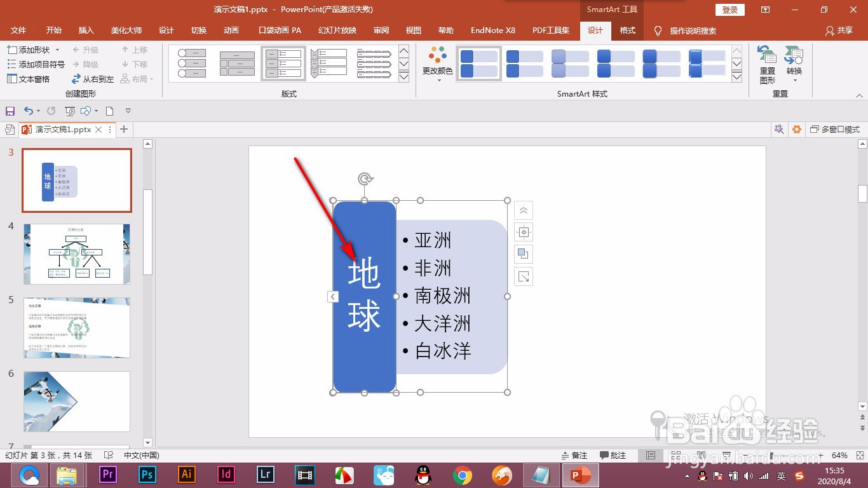Click the layout options icon beside SmartArt
The image size is (868, 488).
pyautogui.click(x=524, y=232)
